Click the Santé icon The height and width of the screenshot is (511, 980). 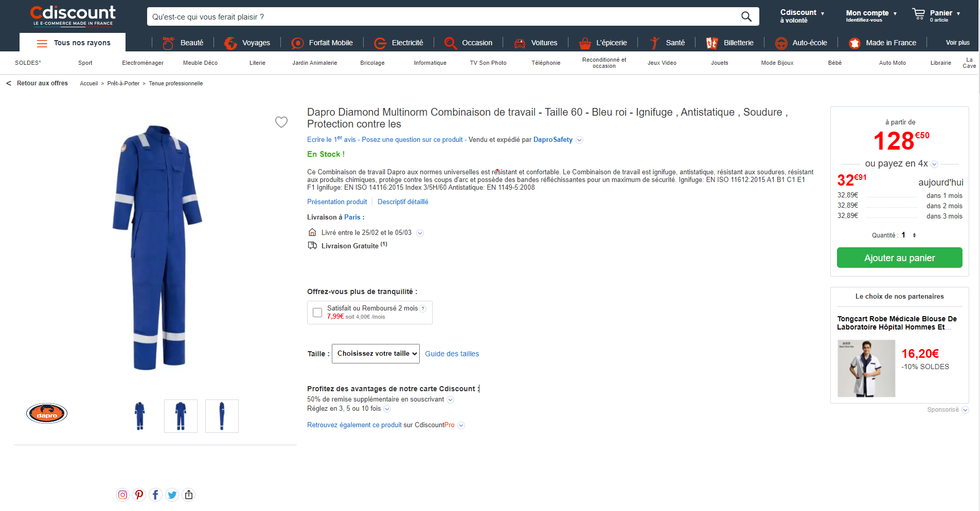pos(654,43)
